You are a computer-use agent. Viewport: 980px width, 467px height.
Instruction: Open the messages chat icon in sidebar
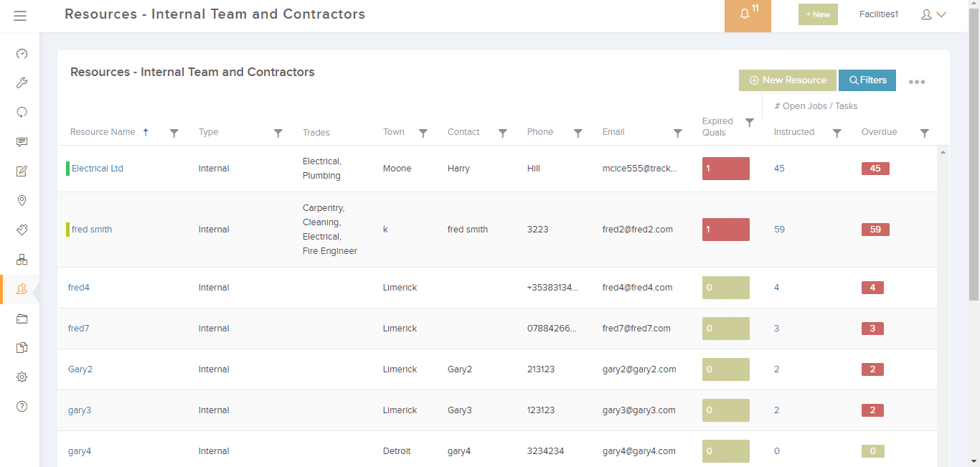[x=22, y=142]
